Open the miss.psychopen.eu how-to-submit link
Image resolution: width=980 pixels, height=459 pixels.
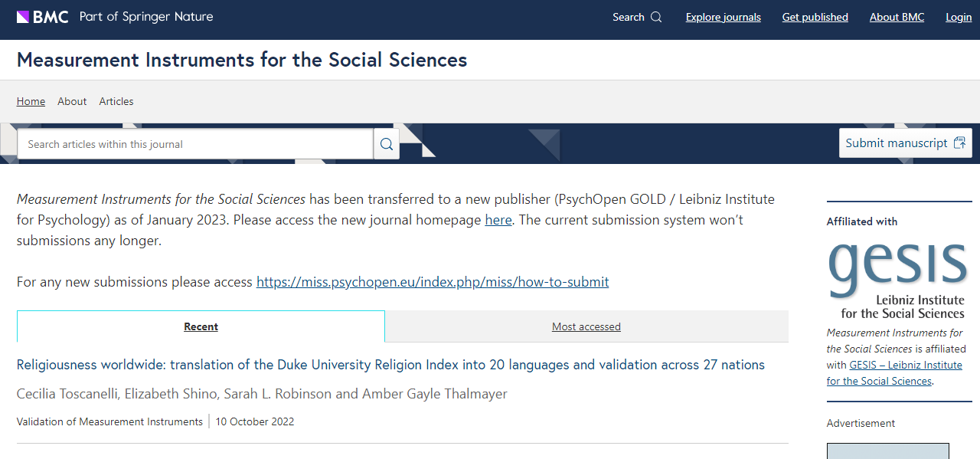(433, 282)
